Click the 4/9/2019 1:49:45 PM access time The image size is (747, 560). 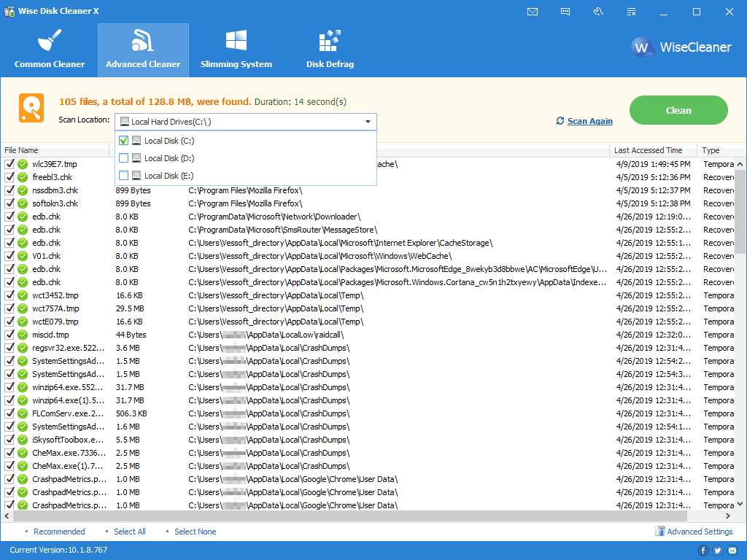coord(653,164)
